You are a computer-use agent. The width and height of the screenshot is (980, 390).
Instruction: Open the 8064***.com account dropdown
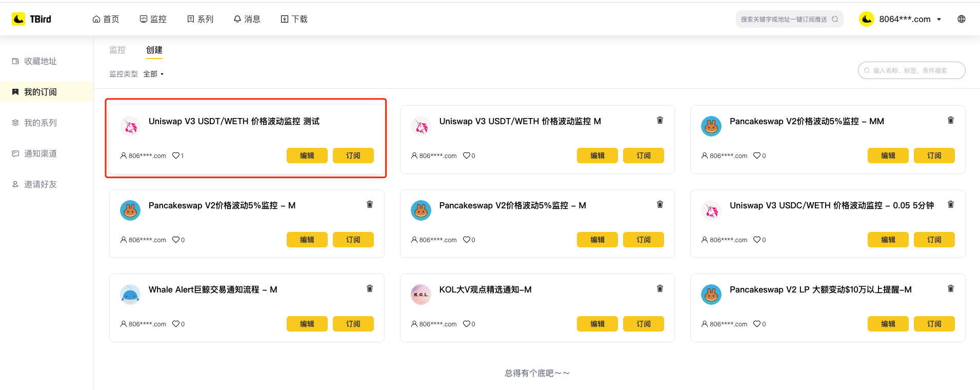tap(905, 19)
